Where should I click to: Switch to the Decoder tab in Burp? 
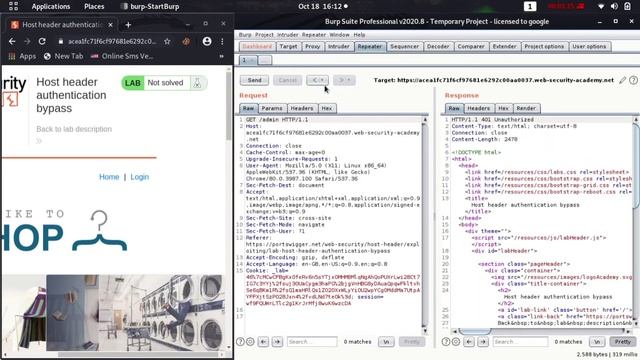click(438, 47)
